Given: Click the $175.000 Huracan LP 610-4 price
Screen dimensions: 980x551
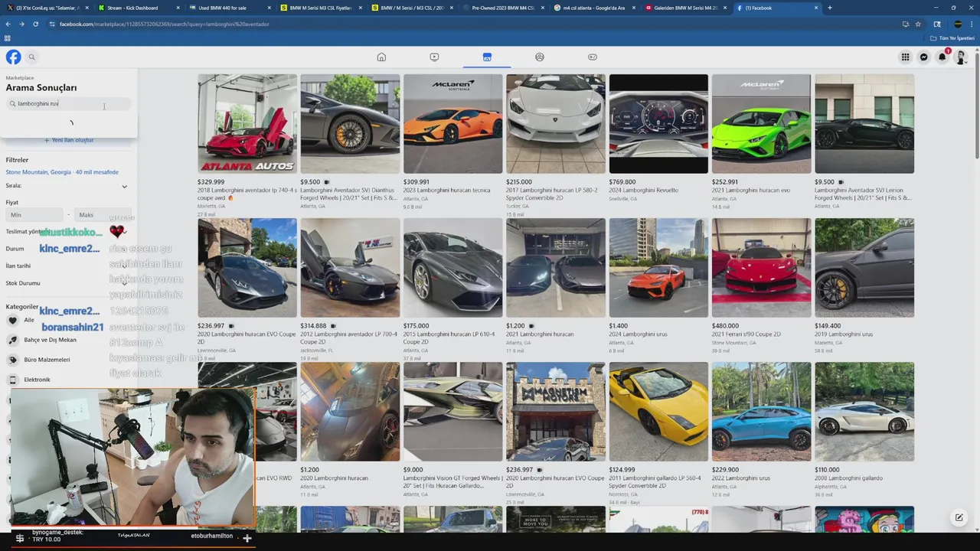Looking at the screenshot, I should click(x=416, y=326).
